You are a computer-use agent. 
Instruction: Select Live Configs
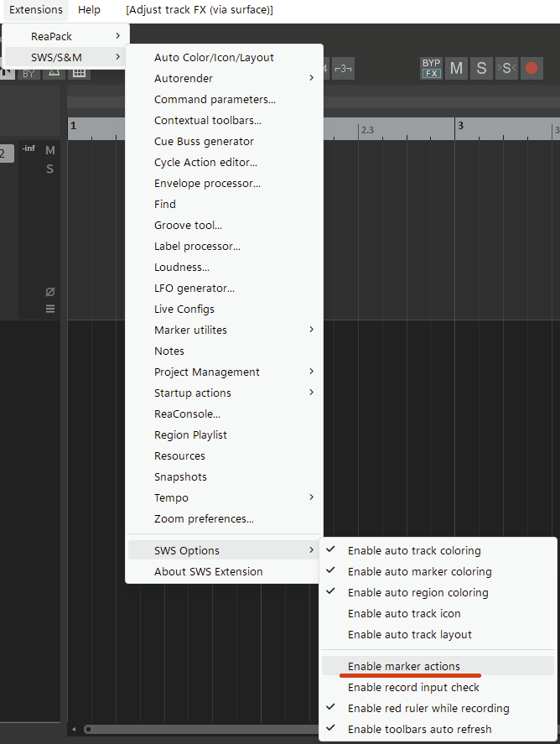coord(225,309)
